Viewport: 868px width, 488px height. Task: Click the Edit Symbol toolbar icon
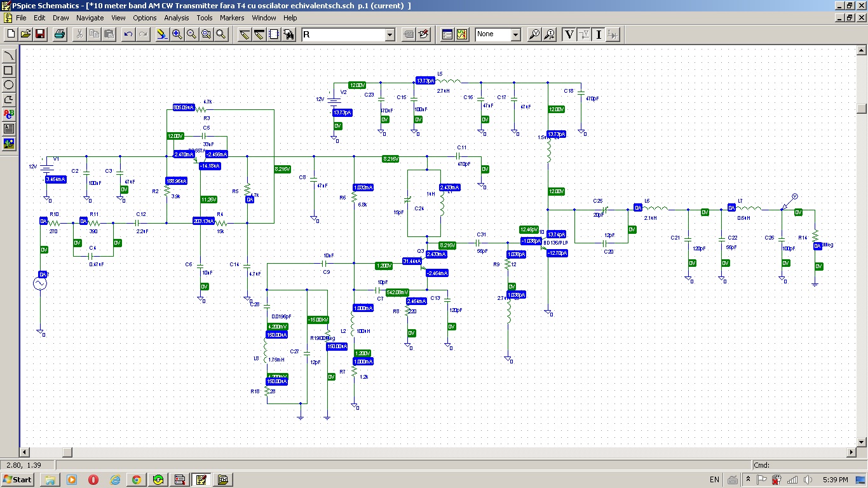[423, 34]
